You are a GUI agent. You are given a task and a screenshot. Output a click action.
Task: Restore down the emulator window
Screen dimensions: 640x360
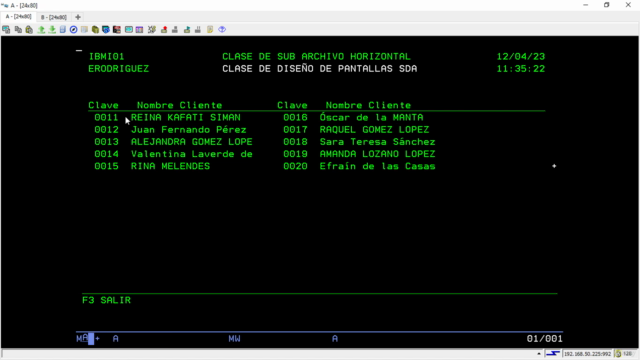607,5
